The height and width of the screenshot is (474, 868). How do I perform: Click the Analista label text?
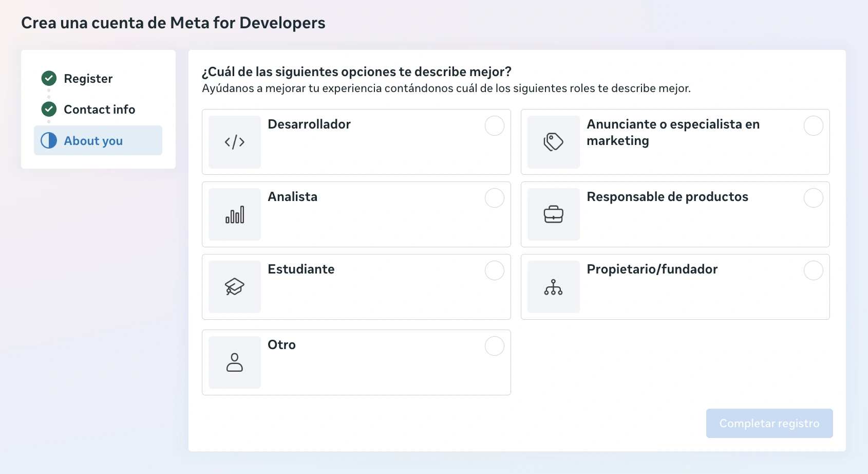[x=293, y=196]
